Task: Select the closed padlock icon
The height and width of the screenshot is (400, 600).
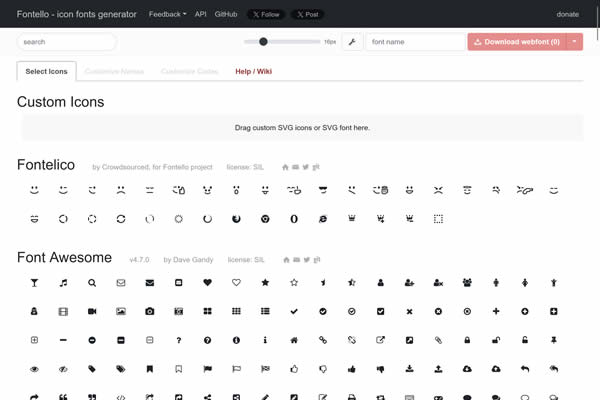Action: (467, 340)
